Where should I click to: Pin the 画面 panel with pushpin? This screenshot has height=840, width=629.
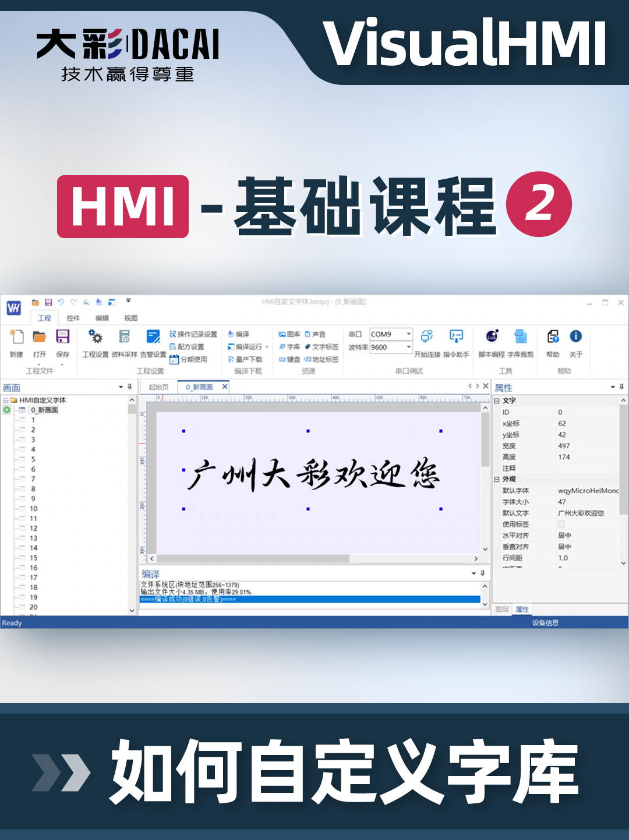pos(130,387)
